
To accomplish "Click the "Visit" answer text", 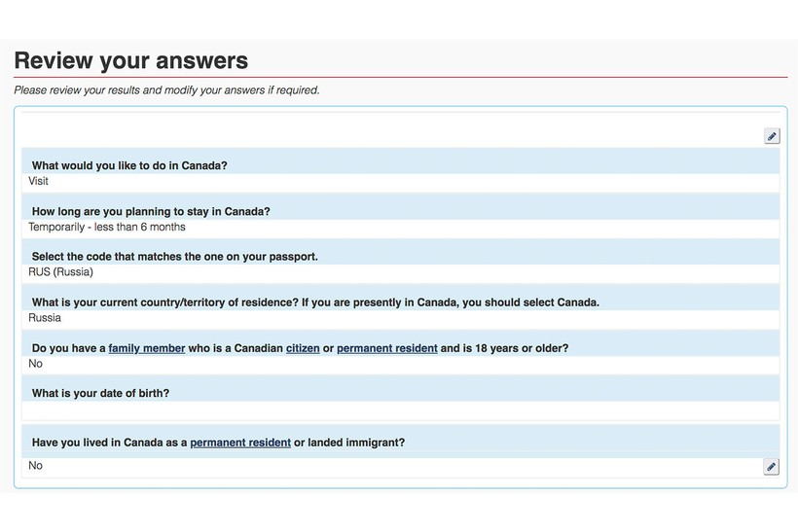I will [x=38, y=181].
